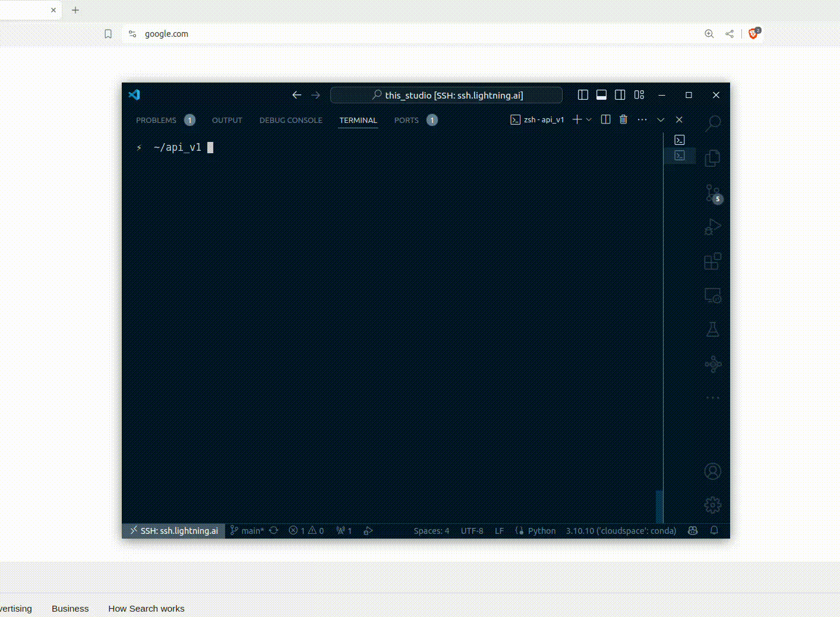Screen dimensions: 840x617
Task: Open the DEBUG CONSOLE tab
Action: tap(291, 120)
